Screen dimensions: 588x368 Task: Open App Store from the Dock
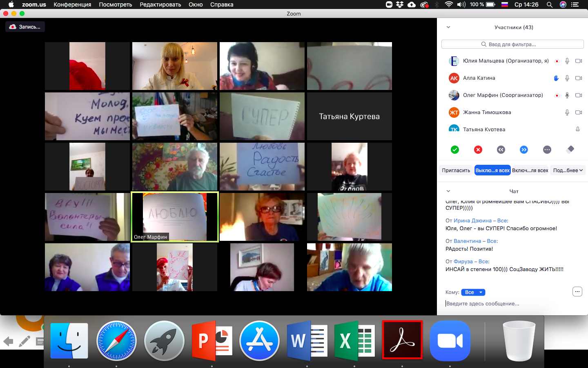point(259,341)
